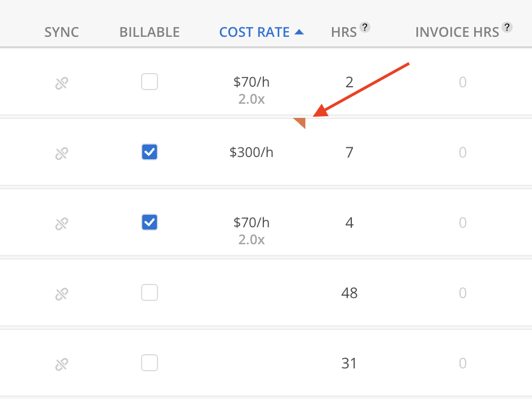Sort by COST RATE column header
Viewport: 532px width, 399px height.
tap(254, 32)
